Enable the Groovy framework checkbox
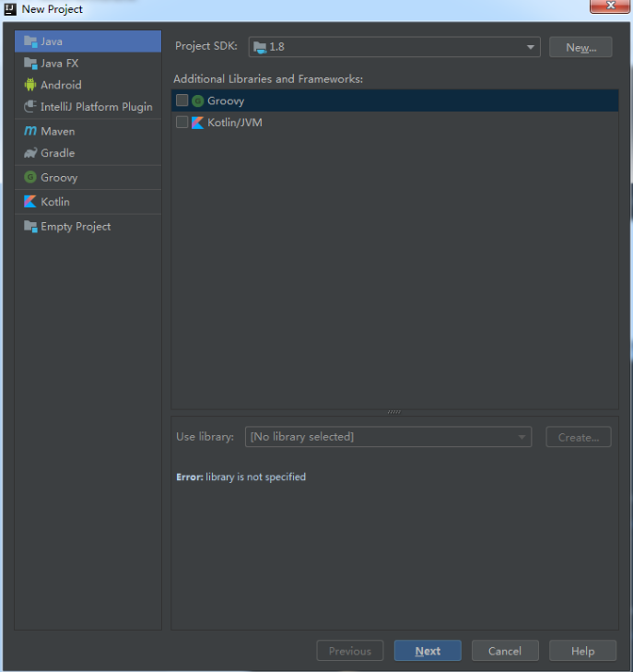This screenshot has height=672, width=633. (182, 100)
